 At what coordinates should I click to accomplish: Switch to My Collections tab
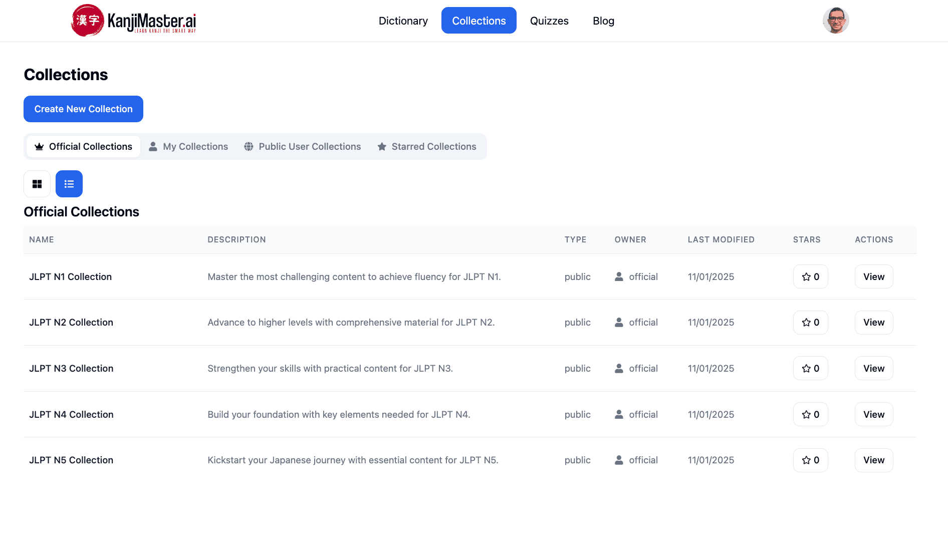[188, 147]
